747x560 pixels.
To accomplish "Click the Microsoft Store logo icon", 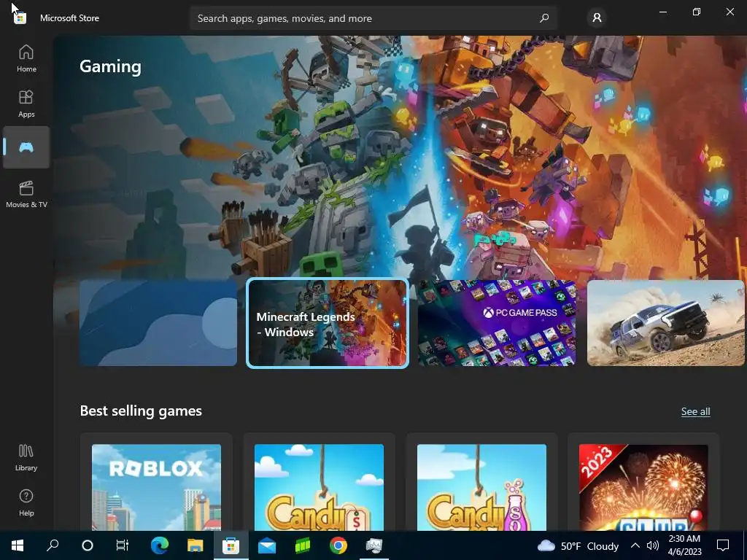I will pyautogui.click(x=20, y=18).
